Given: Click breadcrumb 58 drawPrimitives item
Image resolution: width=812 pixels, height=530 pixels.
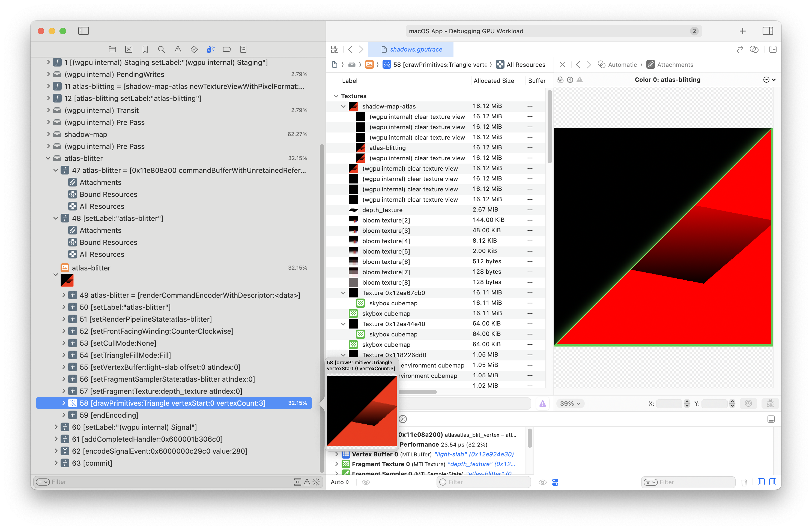Looking at the screenshot, I should (435, 65).
